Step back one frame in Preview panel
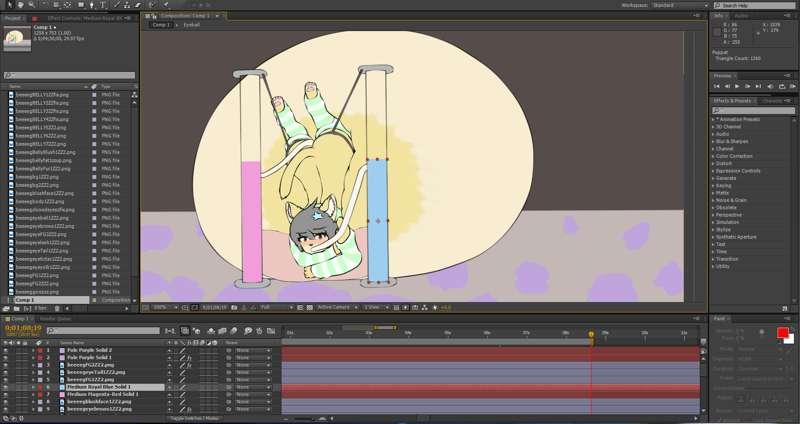 (x=727, y=87)
